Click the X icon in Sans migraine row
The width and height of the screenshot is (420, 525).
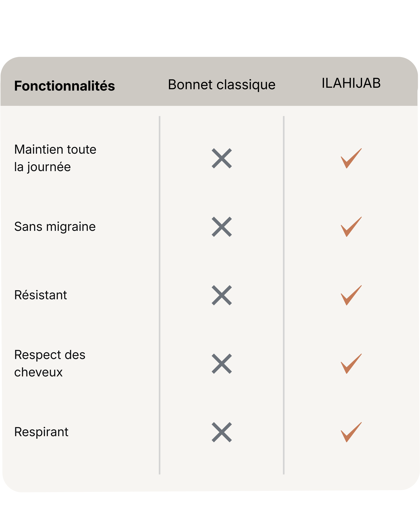(222, 227)
